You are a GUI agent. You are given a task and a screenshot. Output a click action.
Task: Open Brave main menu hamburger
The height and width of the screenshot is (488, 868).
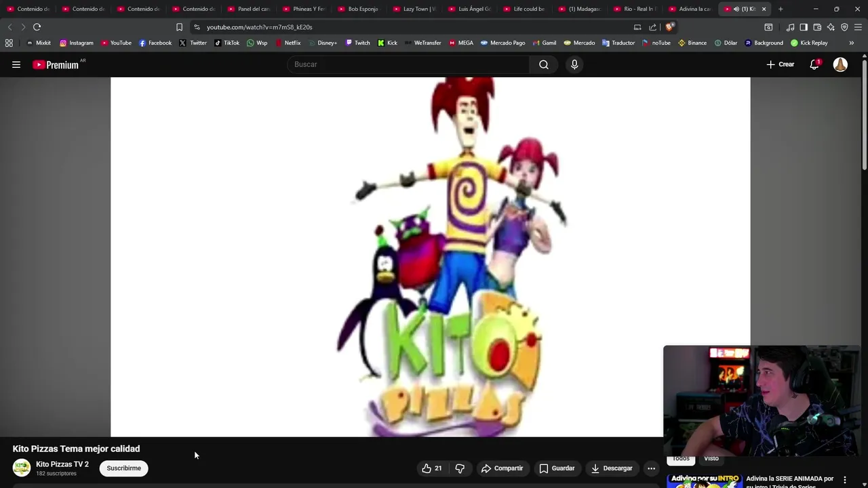point(859,27)
